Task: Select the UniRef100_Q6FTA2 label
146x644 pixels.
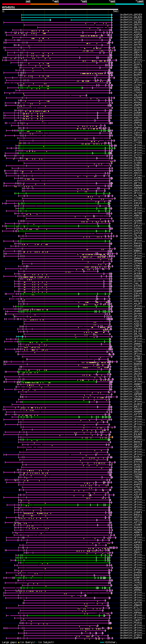Action: [x=131, y=183]
